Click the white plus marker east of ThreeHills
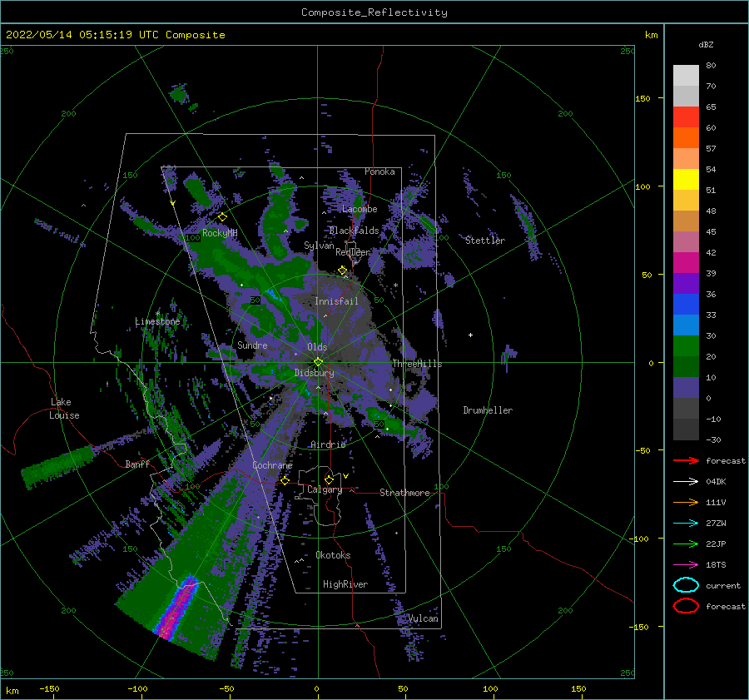The image size is (749, 700). coord(470,335)
